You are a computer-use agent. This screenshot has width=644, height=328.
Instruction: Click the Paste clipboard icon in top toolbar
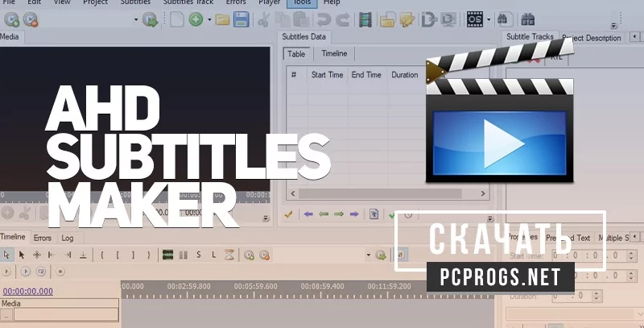(301, 19)
